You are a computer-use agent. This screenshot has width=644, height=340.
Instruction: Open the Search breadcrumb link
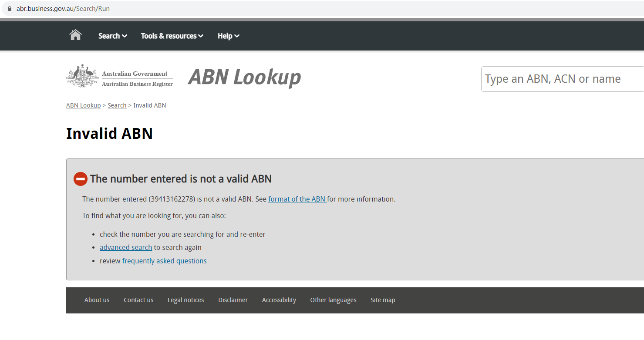tap(117, 105)
